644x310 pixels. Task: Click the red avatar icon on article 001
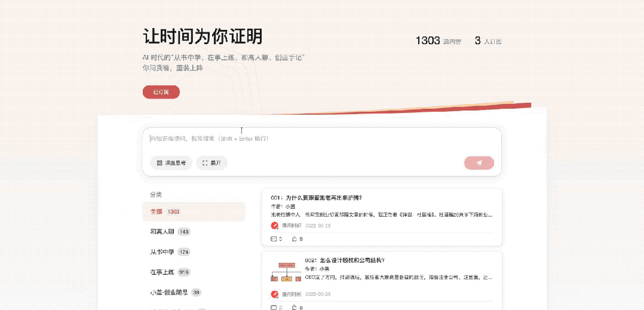(x=275, y=225)
